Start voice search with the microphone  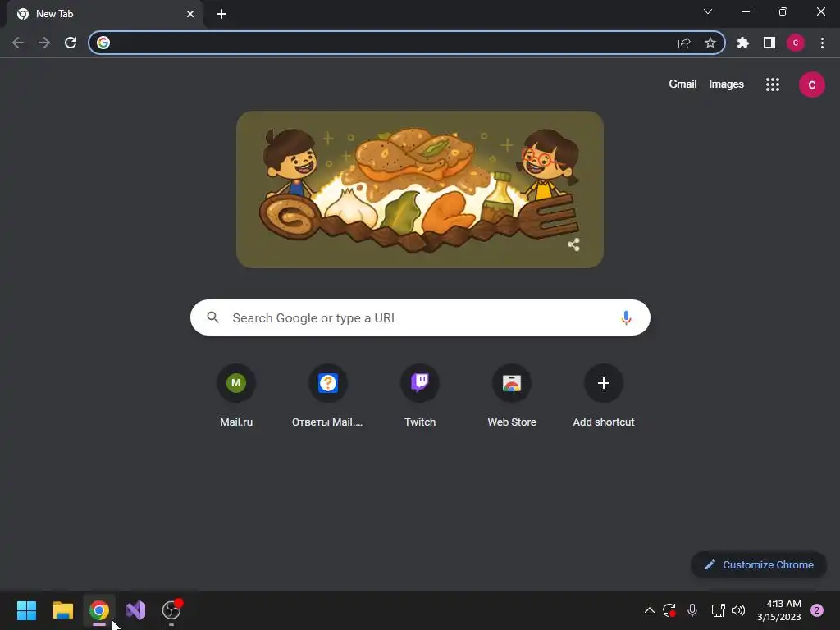pos(626,317)
